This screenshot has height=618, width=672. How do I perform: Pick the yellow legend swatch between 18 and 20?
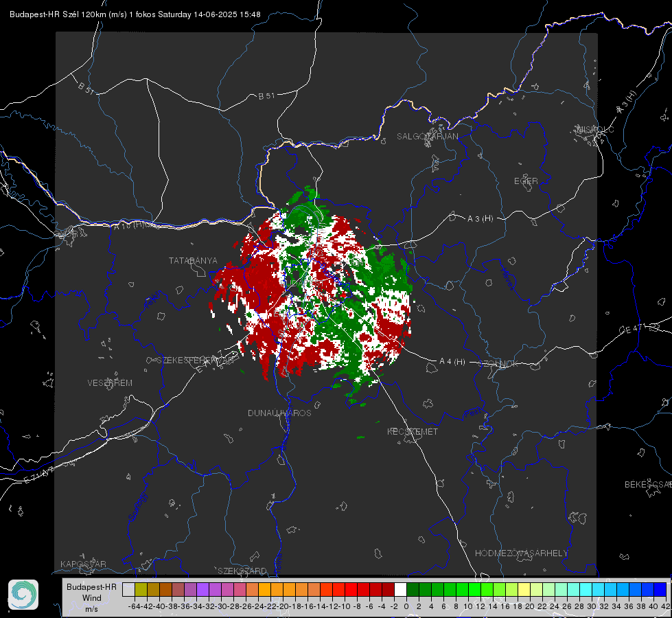(524, 589)
